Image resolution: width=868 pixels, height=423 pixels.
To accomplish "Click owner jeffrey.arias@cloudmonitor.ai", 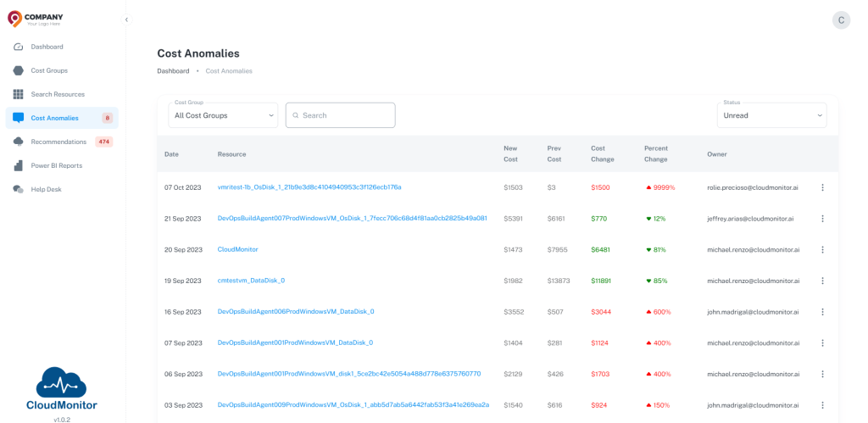I will click(x=751, y=219).
